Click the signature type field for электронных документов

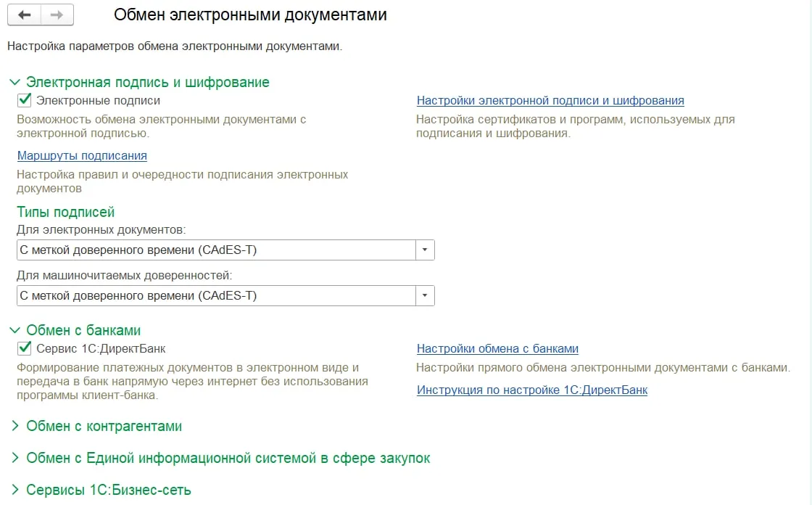215,250
